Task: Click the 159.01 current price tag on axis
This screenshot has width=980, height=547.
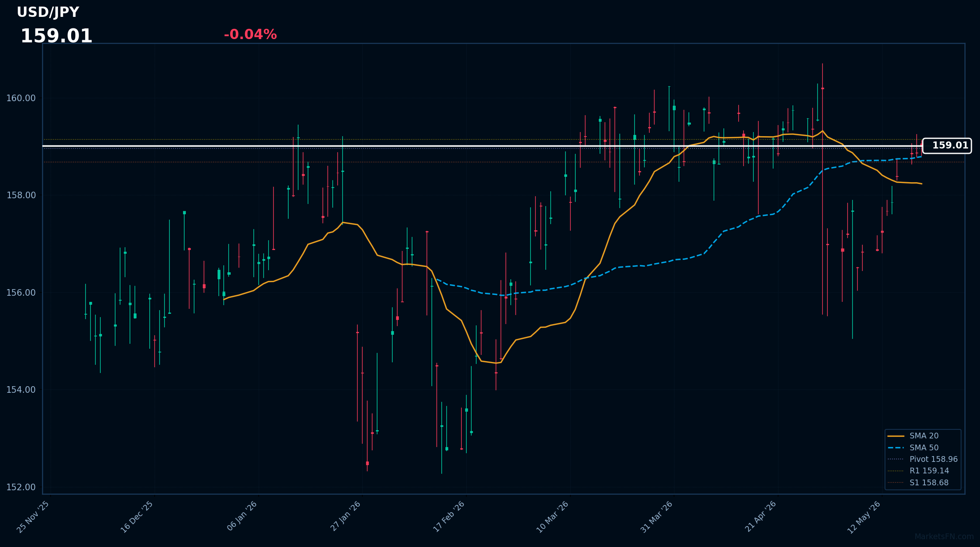Action: 947,146
